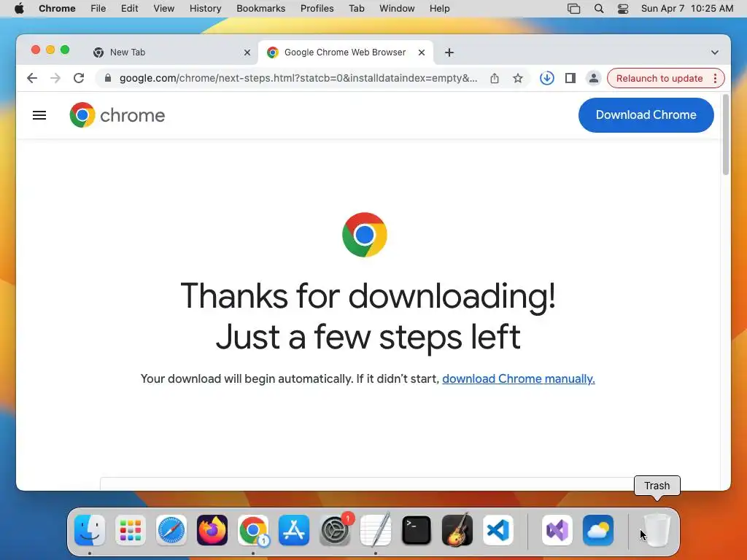747x560 pixels.
Task: Close the New Tab tab
Action: (x=247, y=52)
